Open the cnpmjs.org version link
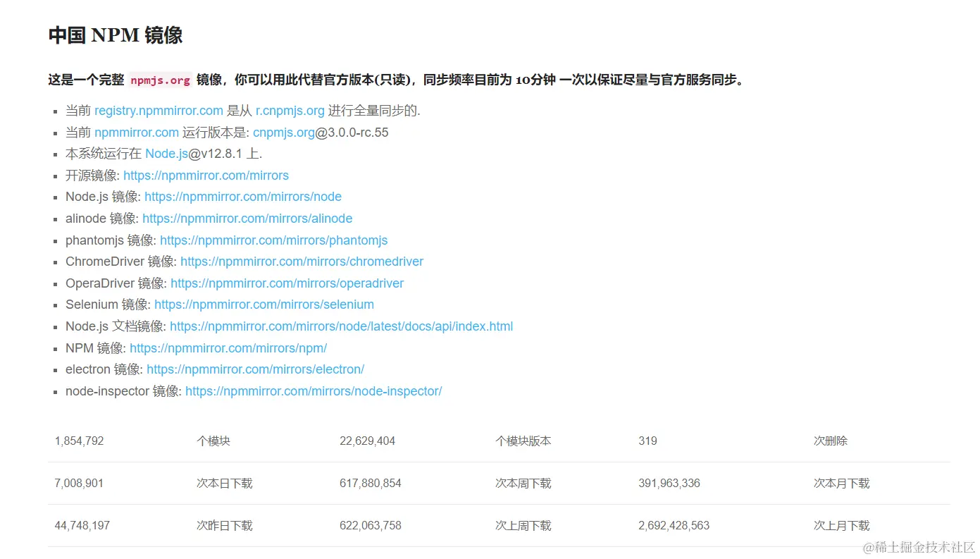Screen dimensions: 980x559 [x=284, y=133]
